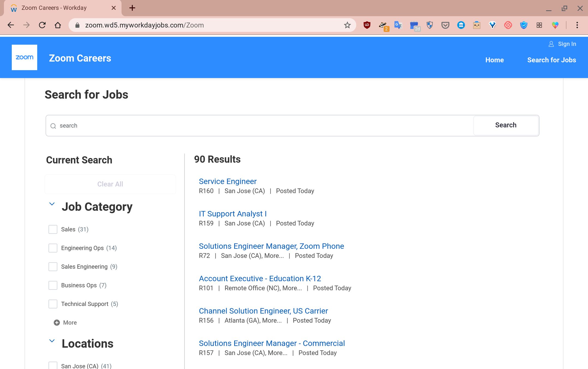Open the Chrome three-dot menu
The image size is (588, 369).
[x=577, y=25]
